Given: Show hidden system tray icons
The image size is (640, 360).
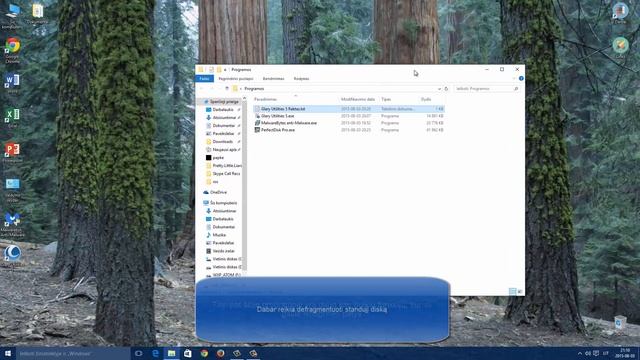Looking at the screenshot, I should coord(580,353).
